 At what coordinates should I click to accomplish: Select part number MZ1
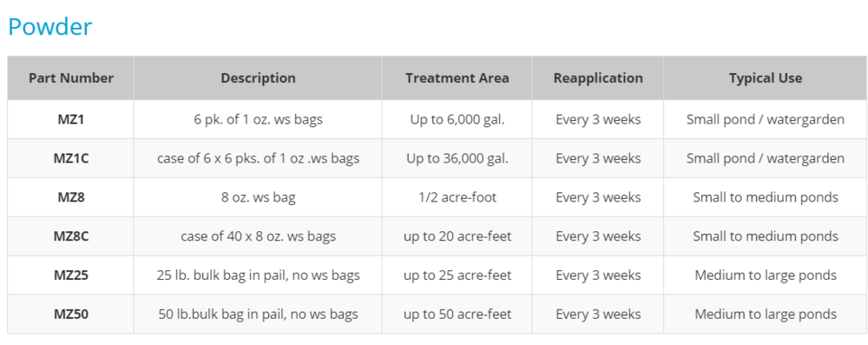click(71, 119)
